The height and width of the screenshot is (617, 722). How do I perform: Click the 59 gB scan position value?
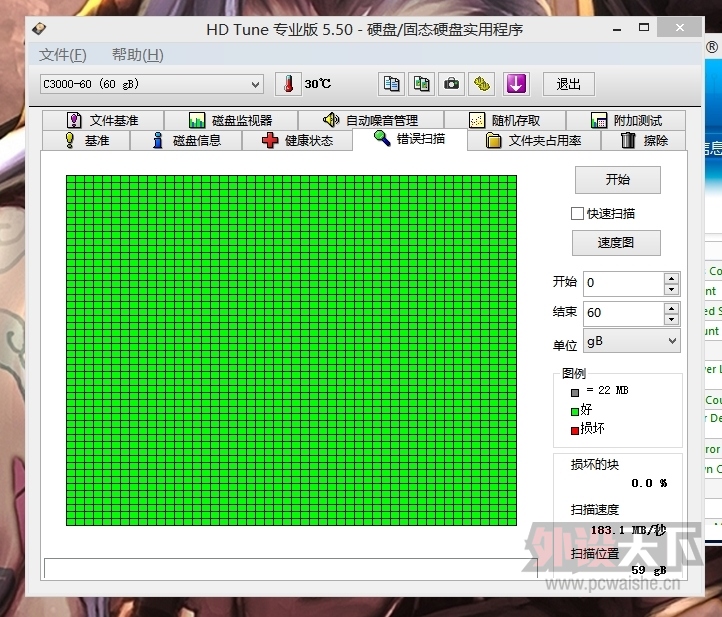click(x=649, y=570)
